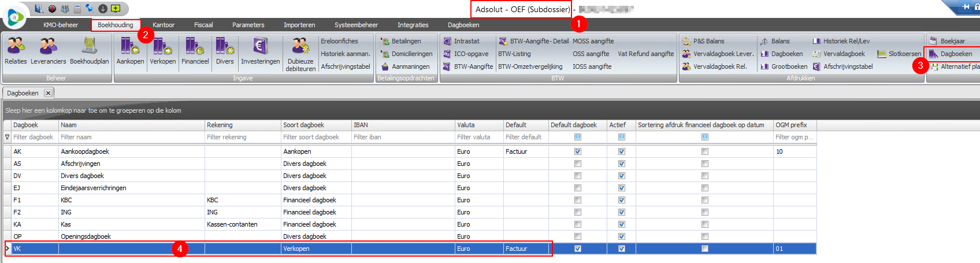
Task: Click the blue pushpin icon in quick toolbar
Action: 90,9
